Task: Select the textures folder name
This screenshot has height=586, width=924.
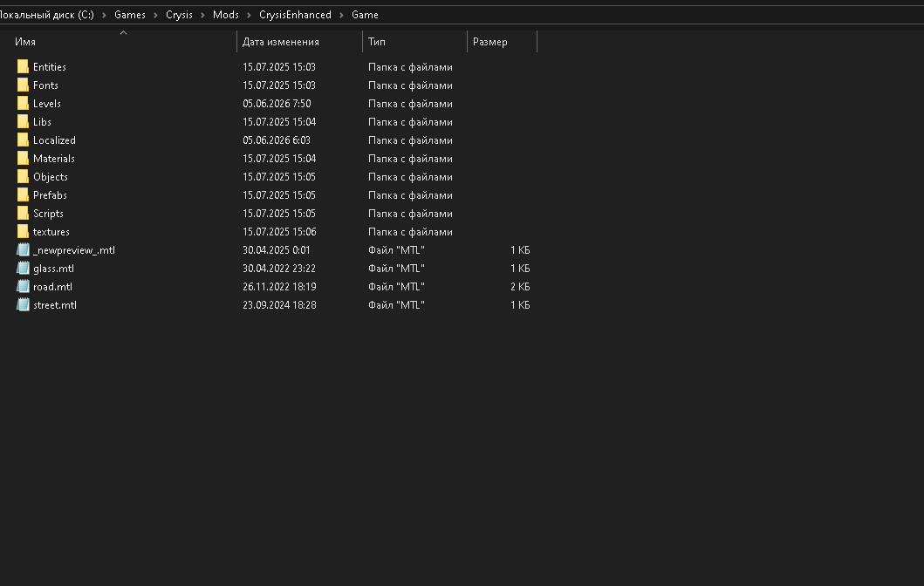Action: [x=51, y=232]
